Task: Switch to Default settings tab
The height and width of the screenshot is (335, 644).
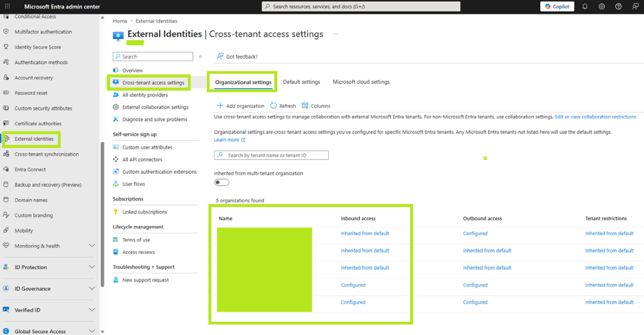Action: click(x=301, y=82)
